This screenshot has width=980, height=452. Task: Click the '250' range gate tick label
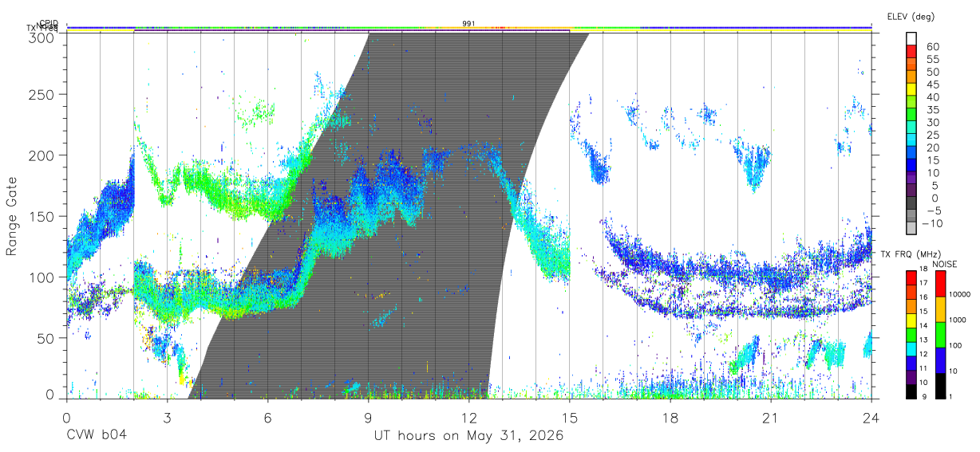pos(42,95)
